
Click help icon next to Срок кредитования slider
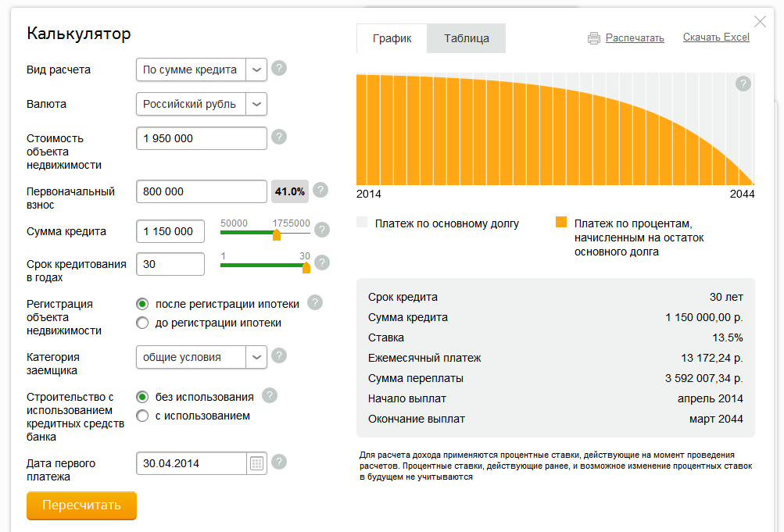coord(322,262)
